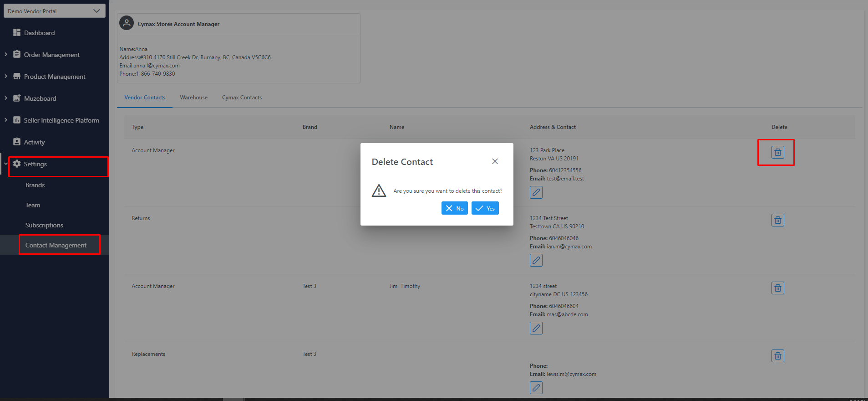Confirm deletion with the Yes button
Image resolution: width=868 pixels, height=401 pixels.
485,208
